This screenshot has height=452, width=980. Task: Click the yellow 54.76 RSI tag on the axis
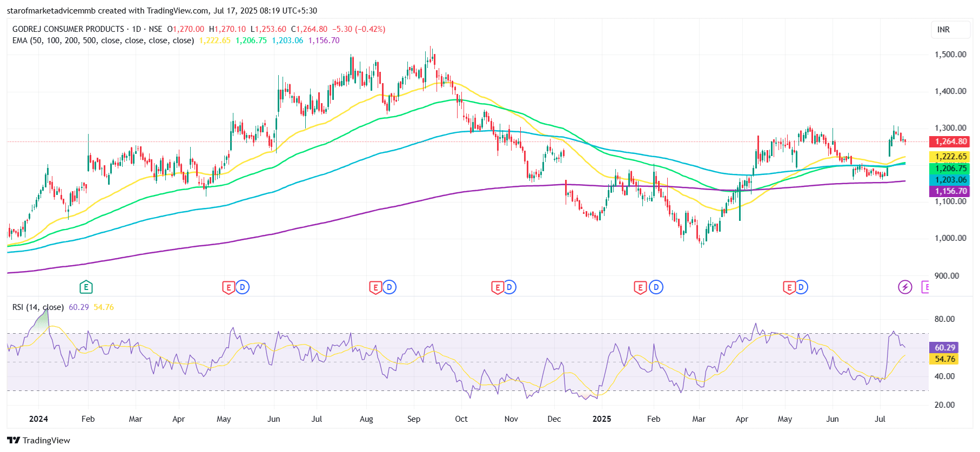pyautogui.click(x=944, y=359)
